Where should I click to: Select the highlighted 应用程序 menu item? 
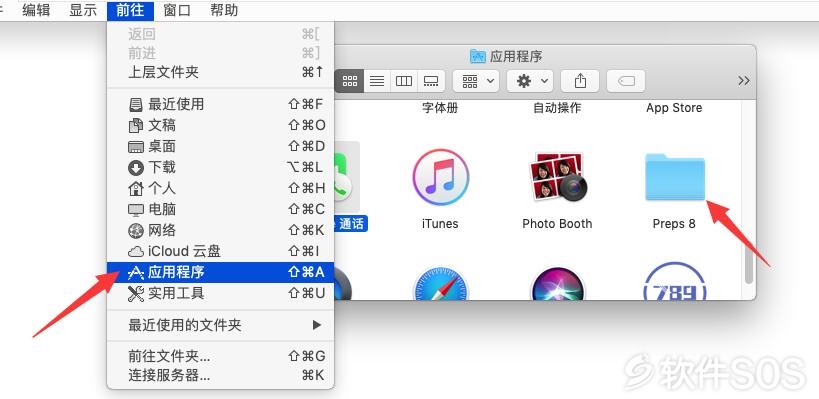point(220,272)
